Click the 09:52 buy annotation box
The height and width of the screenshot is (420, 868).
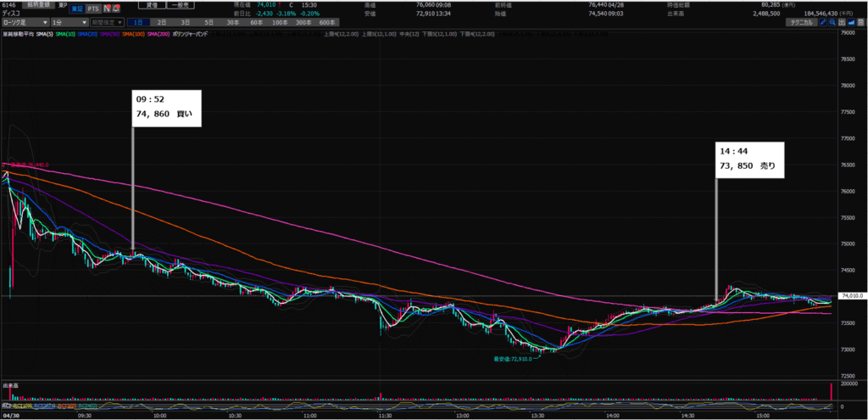click(166, 108)
